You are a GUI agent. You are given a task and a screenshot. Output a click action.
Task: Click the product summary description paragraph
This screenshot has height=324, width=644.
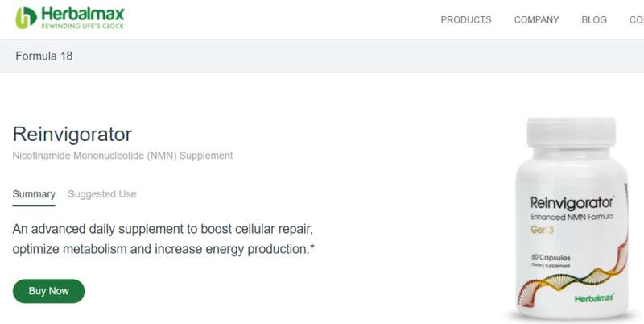pos(163,239)
